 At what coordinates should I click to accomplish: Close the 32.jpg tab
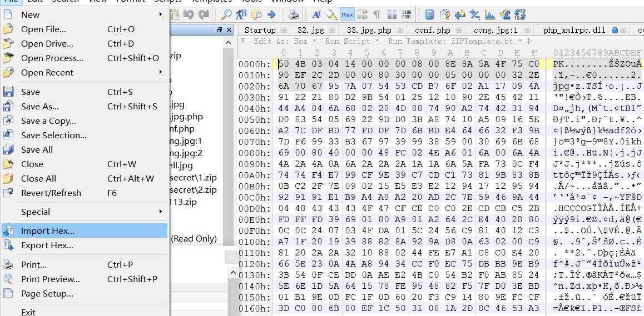click(332, 31)
